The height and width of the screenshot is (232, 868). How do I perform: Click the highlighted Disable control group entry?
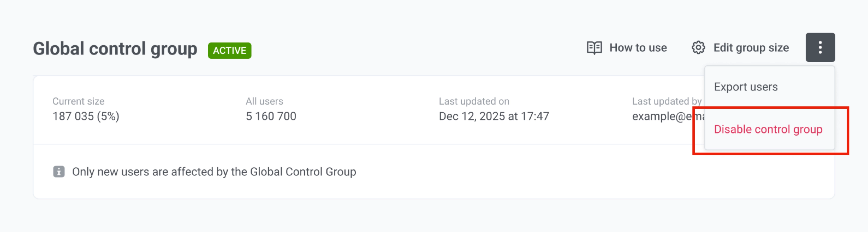pos(768,129)
